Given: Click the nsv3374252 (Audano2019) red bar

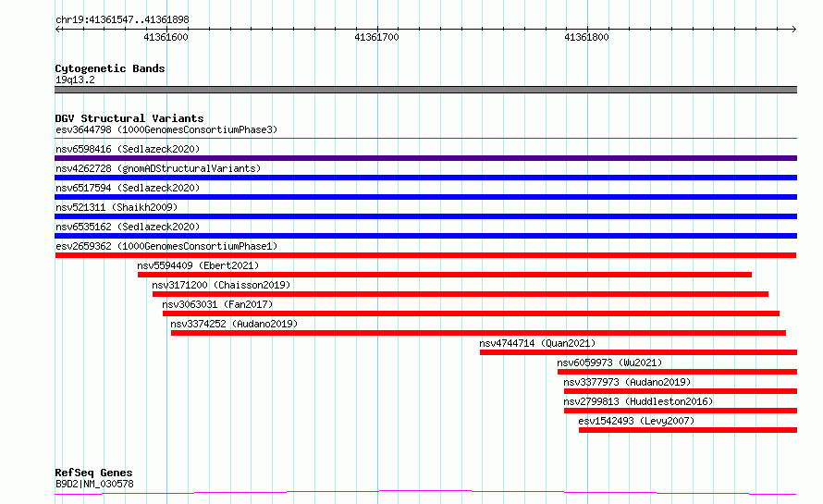Looking at the screenshot, I should (478, 333).
